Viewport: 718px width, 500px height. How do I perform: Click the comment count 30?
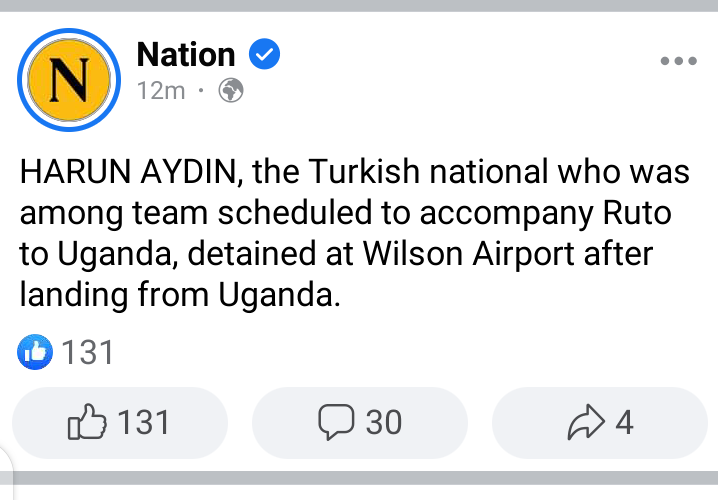coord(383,423)
